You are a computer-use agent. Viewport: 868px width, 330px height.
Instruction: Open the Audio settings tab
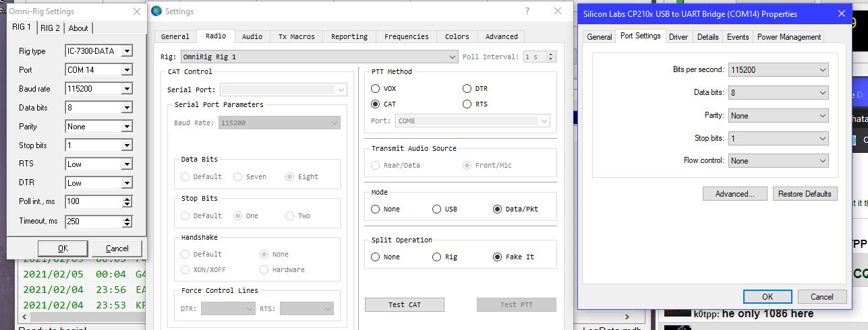coord(252,36)
